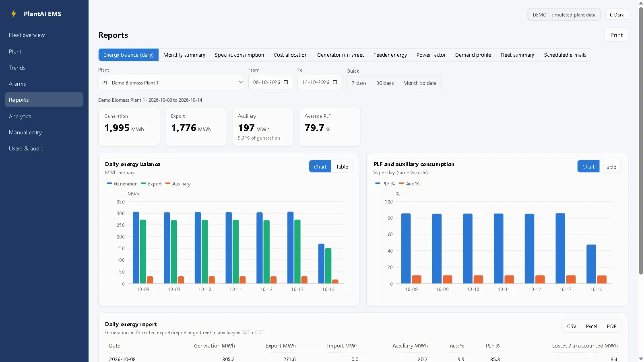Toggle the Export legend series
The height and width of the screenshot is (362, 644).
152,183
